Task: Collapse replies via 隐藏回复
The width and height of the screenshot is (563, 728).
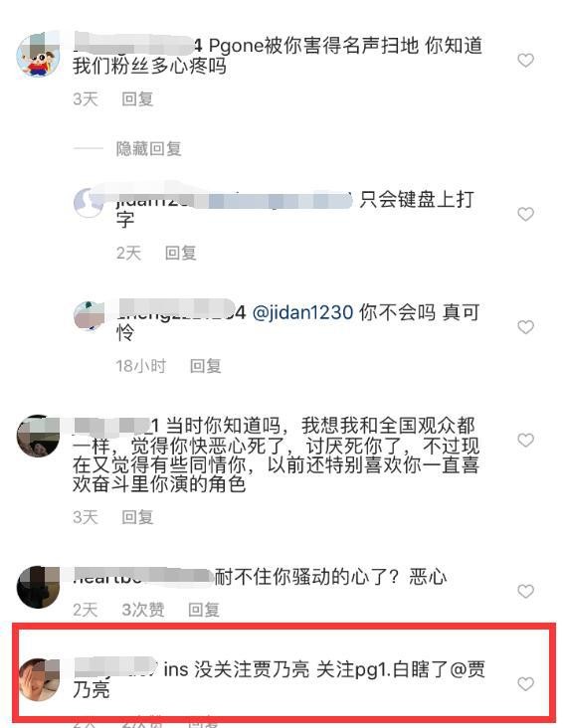Action: (x=148, y=148)
